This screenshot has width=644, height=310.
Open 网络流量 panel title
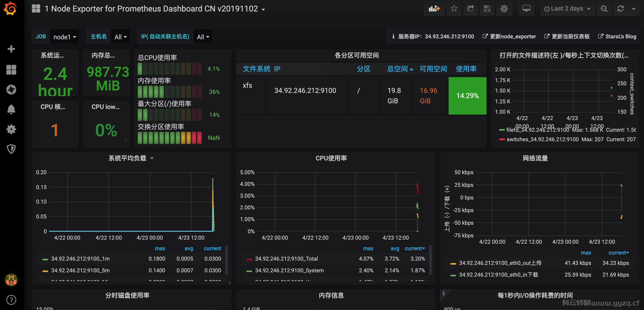click(535, 158)
